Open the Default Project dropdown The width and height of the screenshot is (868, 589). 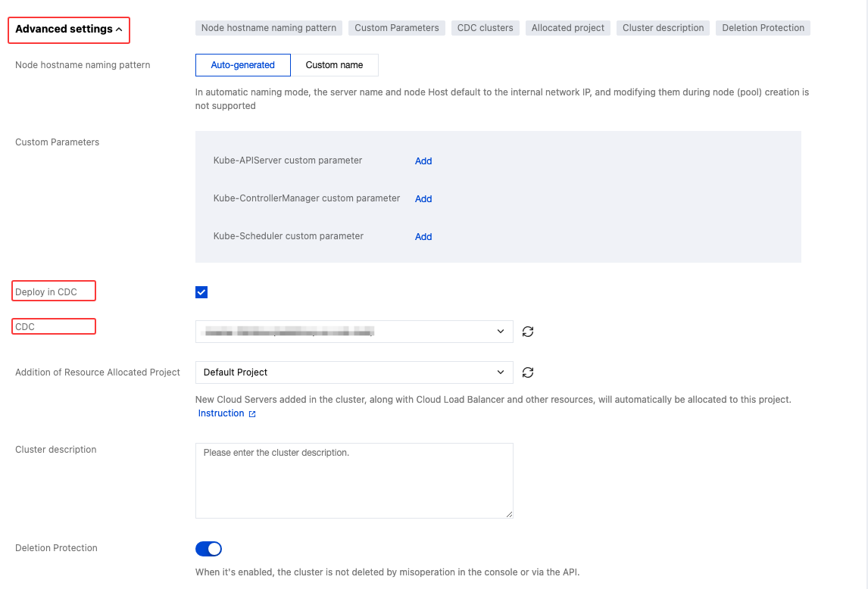point(354,372)
